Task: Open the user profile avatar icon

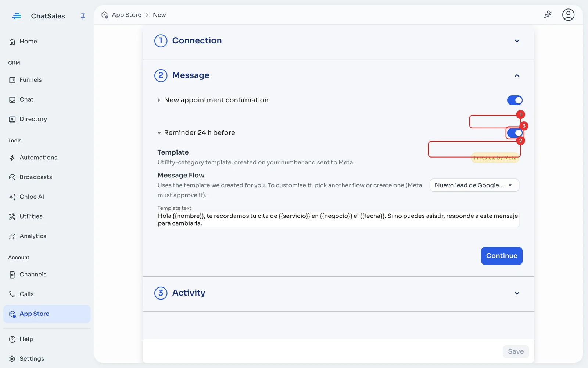Action: [x=568, y=15]
